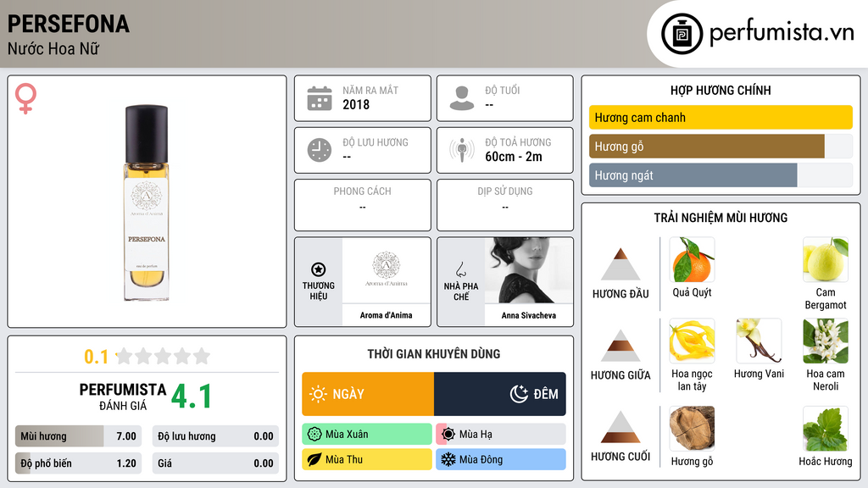
Task: Click the snowflake icon for Mùa Đông
Action: click(448, 459)
